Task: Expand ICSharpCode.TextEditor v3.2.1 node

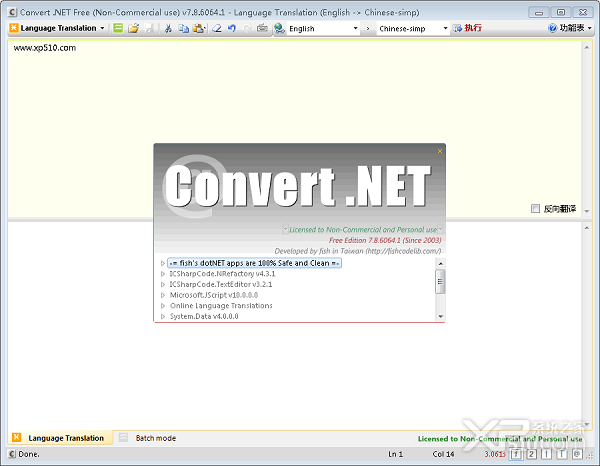Action: click(163, 285)
